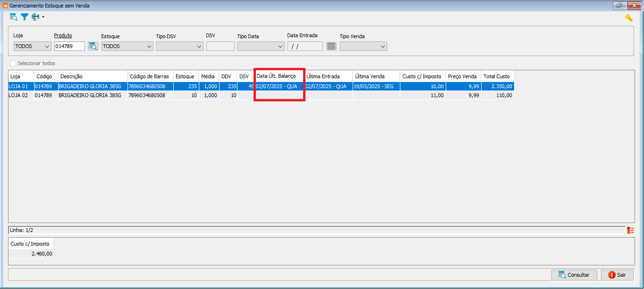The image size is (644, 289).
Task: Click the app icon in the title bar
Action: 5,6
